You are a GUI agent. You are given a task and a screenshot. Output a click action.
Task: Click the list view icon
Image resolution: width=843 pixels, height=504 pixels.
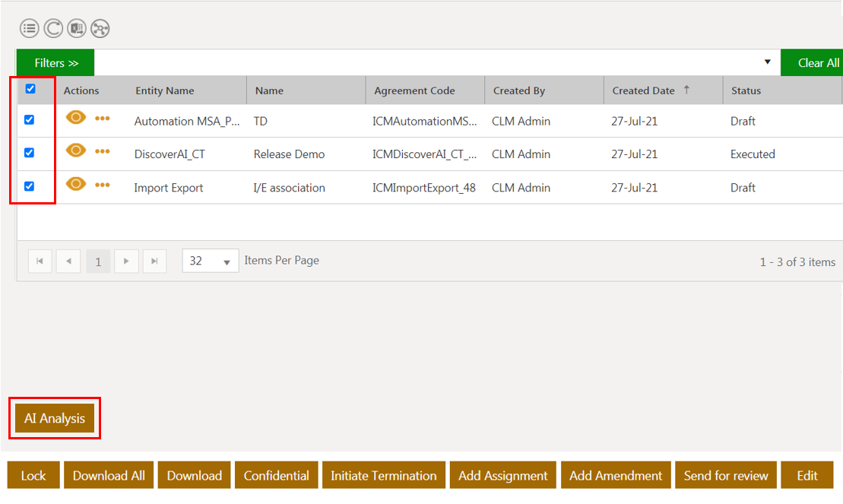pos(30,29)
